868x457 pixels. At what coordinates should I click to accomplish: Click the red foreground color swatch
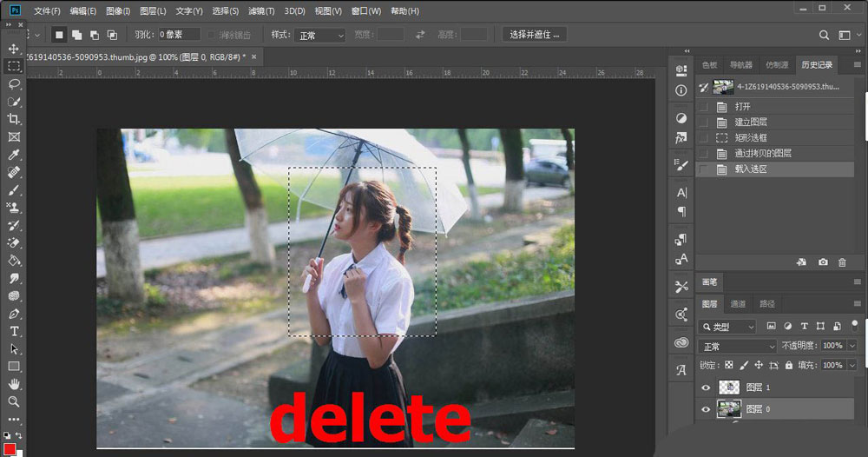10,449
